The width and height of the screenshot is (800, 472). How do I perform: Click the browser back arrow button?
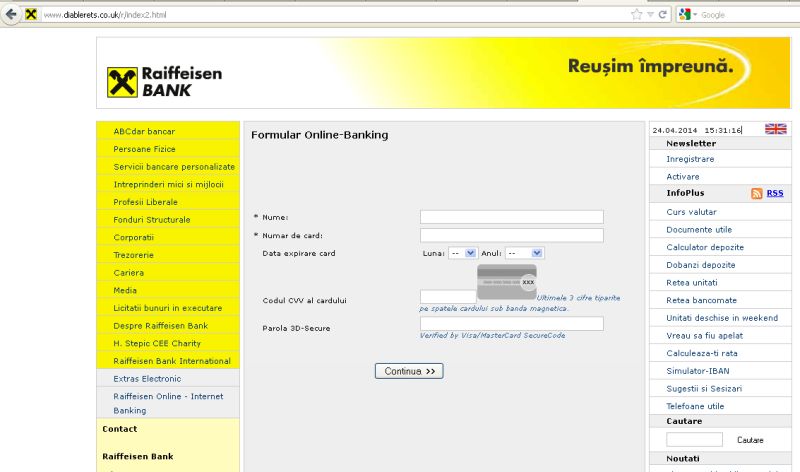click(11, 14)
